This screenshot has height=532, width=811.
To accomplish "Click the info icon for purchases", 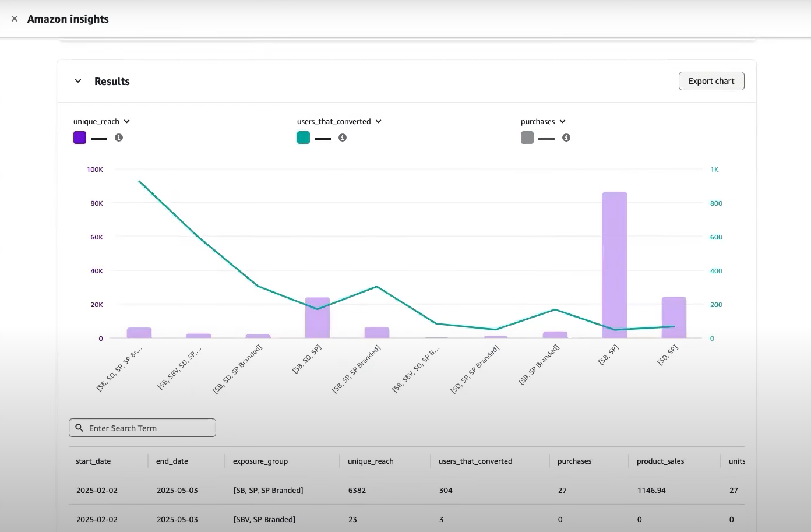I will pyautogui.click(x=566, y=138).
